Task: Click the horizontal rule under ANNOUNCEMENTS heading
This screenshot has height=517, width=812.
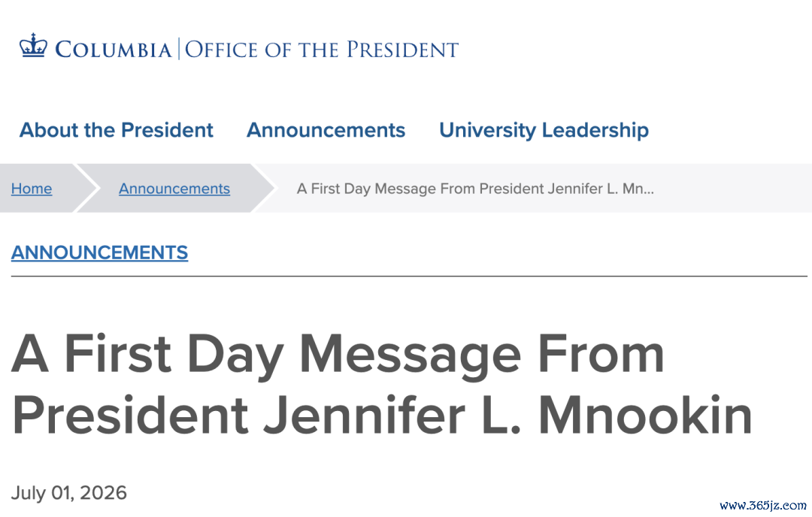Action: (x=409, y=277)
